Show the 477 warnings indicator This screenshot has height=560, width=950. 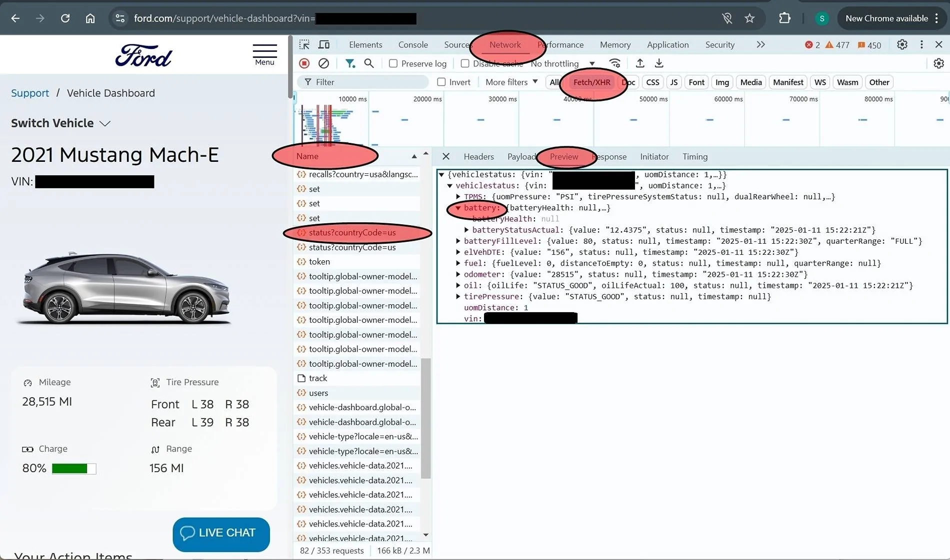pos(837,45)
